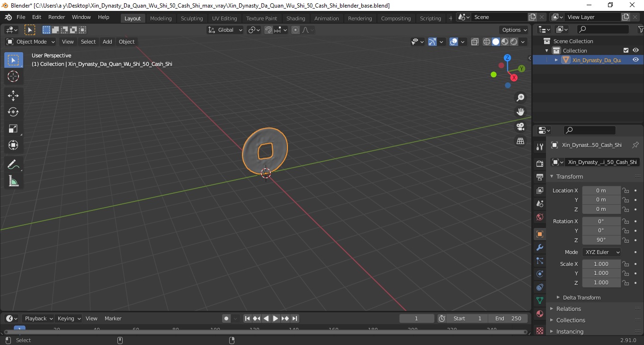Screen dimensions: 644x345
Task: Collapse Transform panel
Action: click(x=570, y=176)
